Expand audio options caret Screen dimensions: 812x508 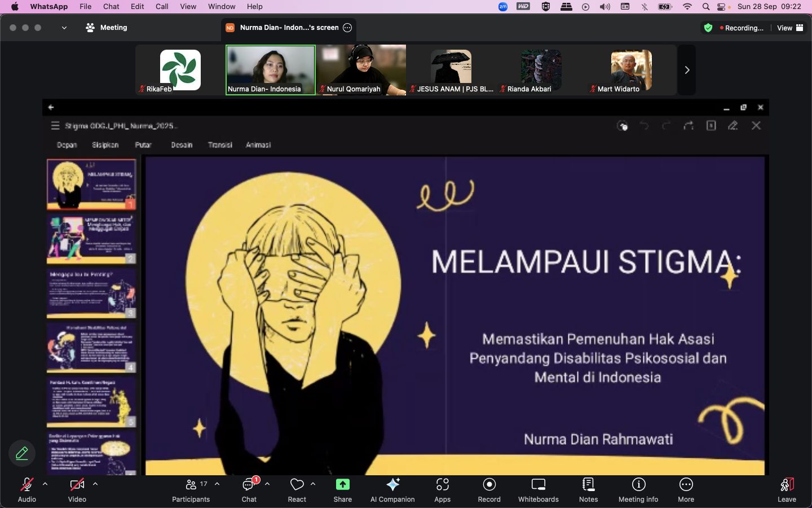[x=45, y=484]
